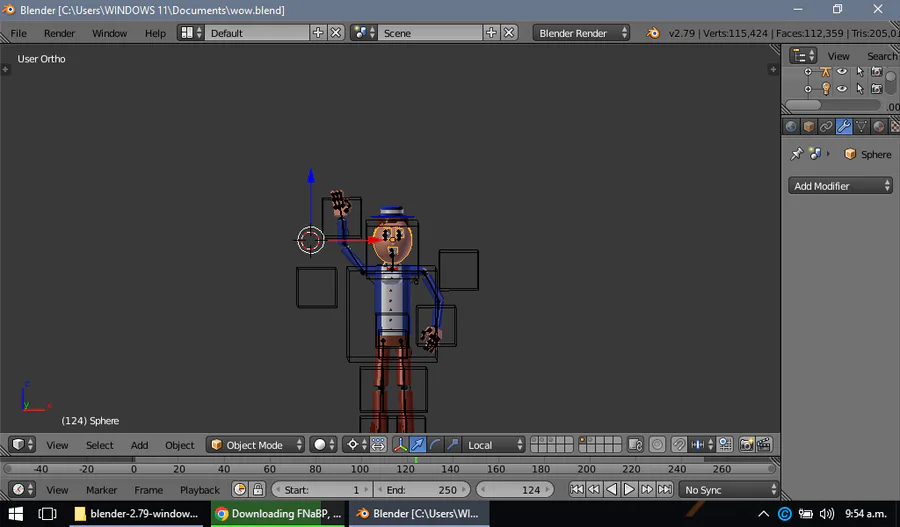Open the outliner editor type selector

click(803, 56)
